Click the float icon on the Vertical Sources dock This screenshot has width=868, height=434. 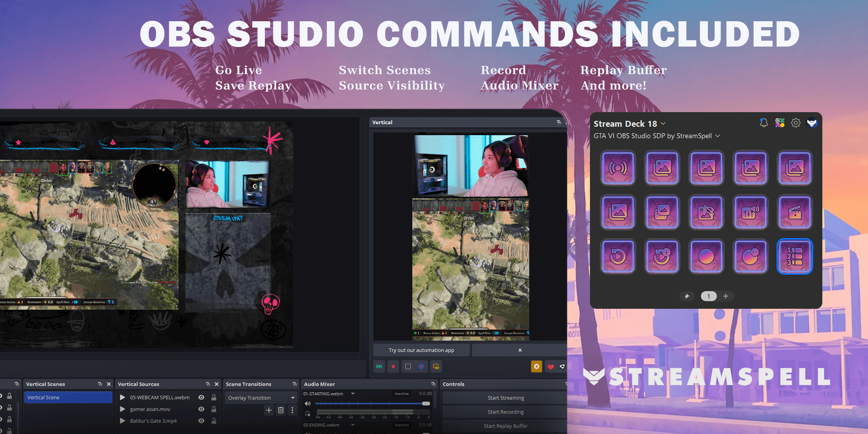(x=208, y=384)
